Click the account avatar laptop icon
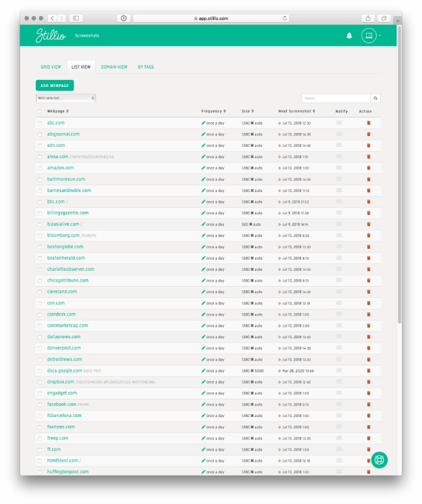Viewport: 422px width, 504px height. pos(368,36)
